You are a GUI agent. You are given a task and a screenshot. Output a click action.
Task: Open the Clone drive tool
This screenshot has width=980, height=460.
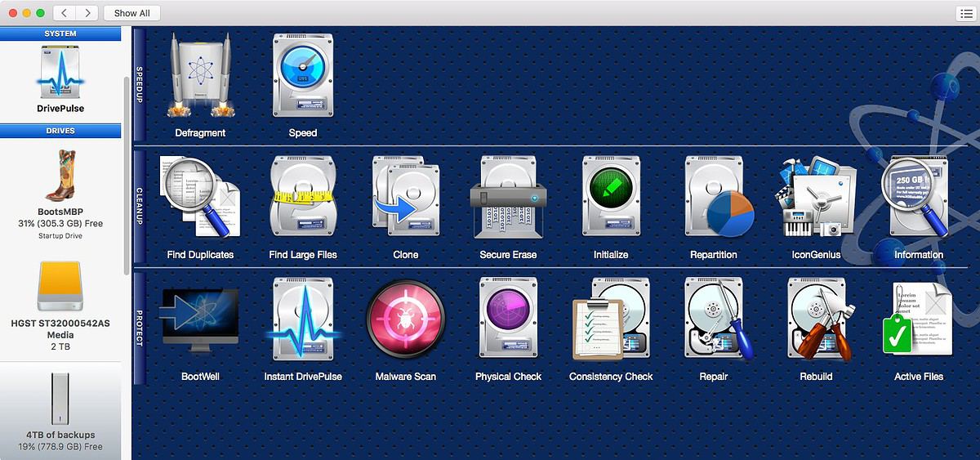coord(405,199)
